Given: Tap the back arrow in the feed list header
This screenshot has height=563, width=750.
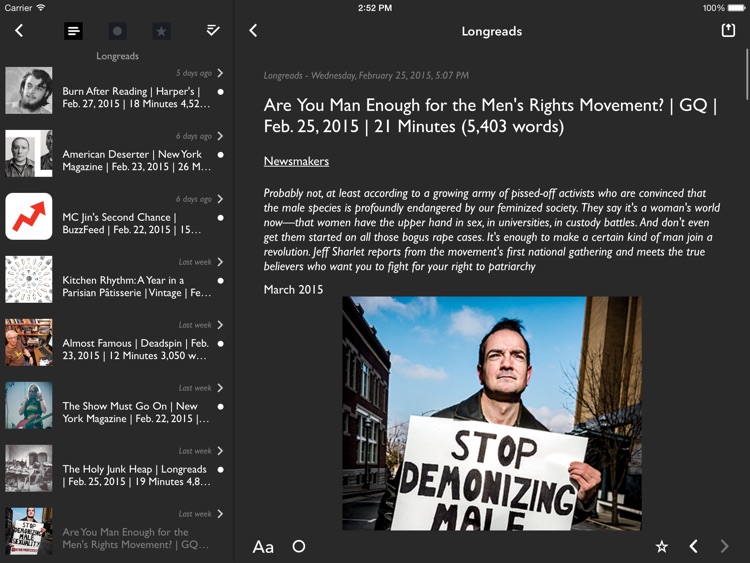Looking at the screenshot, I should click(19, 31).
